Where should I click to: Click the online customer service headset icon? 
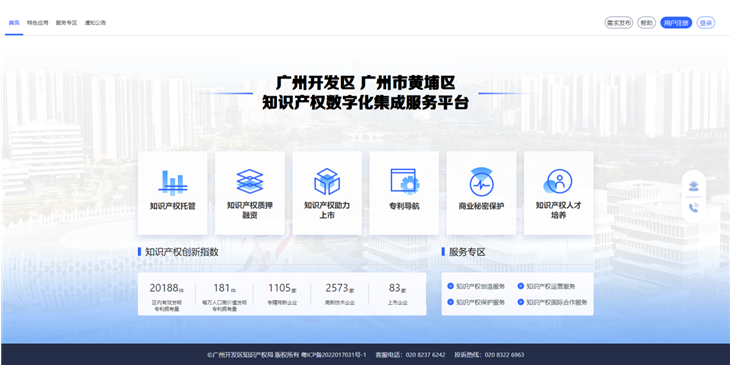pyautogui.click(x=694, y=186)
